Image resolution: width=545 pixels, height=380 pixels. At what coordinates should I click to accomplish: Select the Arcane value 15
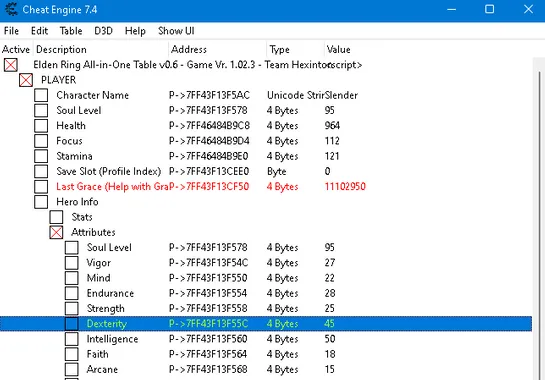click(330, 369)
